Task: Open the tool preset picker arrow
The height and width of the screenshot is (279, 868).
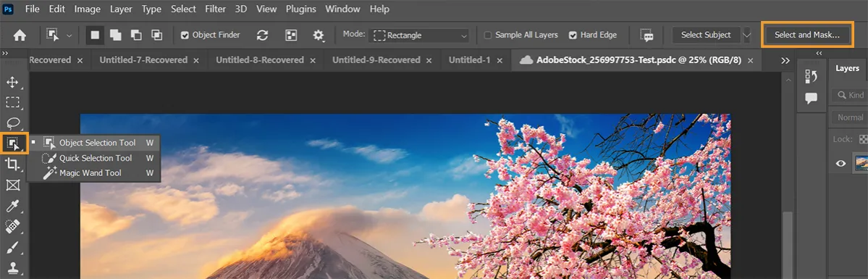Action: click(x=69, y=35)
